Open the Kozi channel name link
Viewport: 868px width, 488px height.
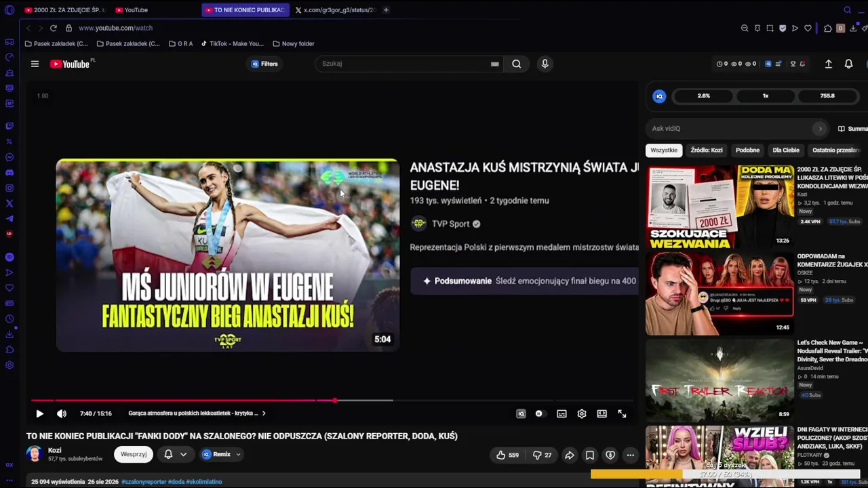pos(55,450)
